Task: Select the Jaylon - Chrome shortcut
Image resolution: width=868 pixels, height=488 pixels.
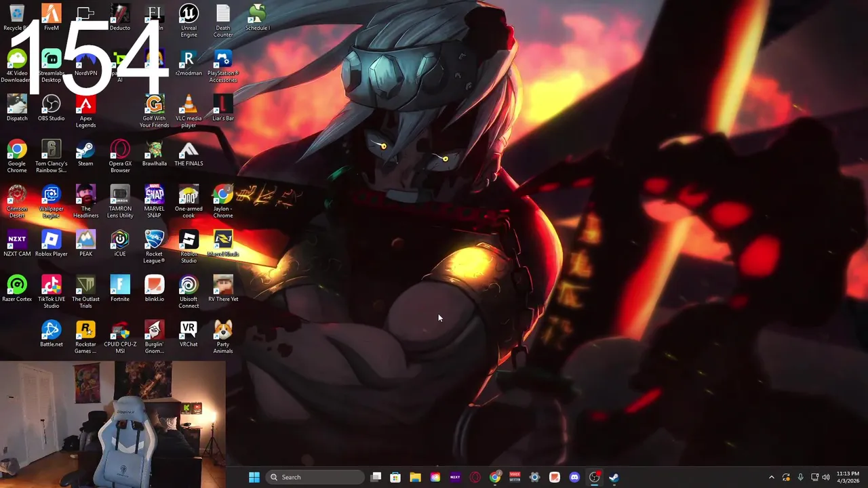Action: coord(223,202)
